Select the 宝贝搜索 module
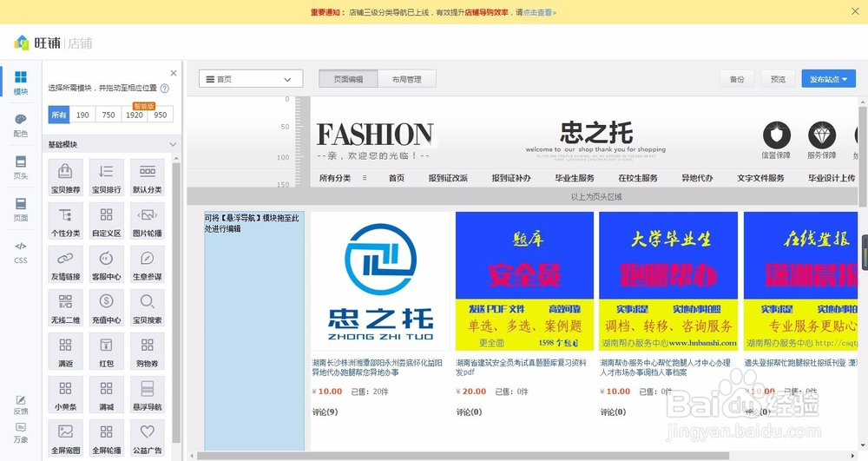The image size is (868, 461). pyautogui.click(x=148, y=307)
